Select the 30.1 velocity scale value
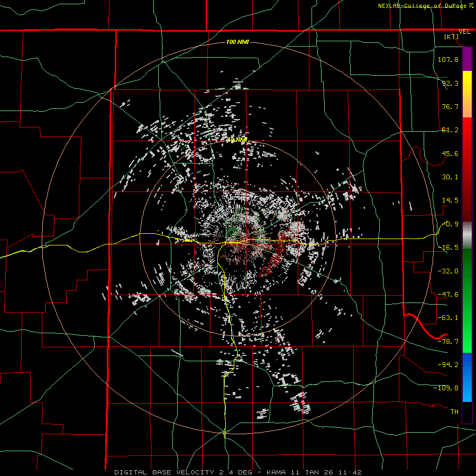This screenshot has height=476, width=476. [450, 177]
